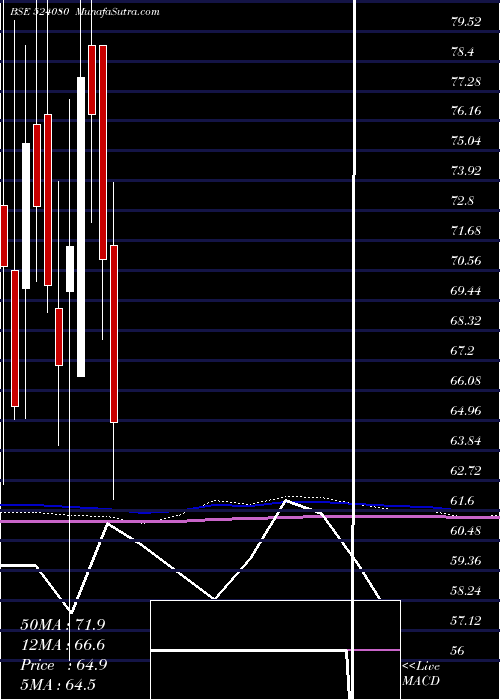The height and width of the screenshot is (700, 500).
Task: Click the '<<Live MACD' label
Action: click(x=421, y=674)
